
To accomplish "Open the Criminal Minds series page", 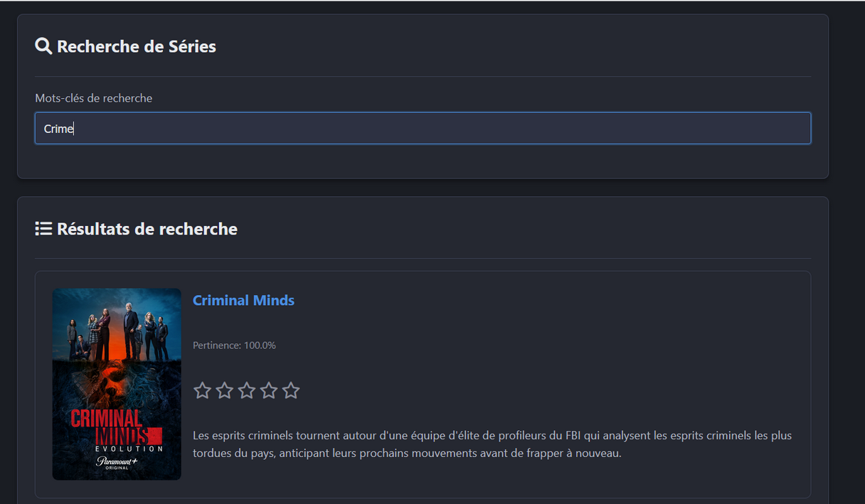I will pyautogui.click(x=243, y=300).
